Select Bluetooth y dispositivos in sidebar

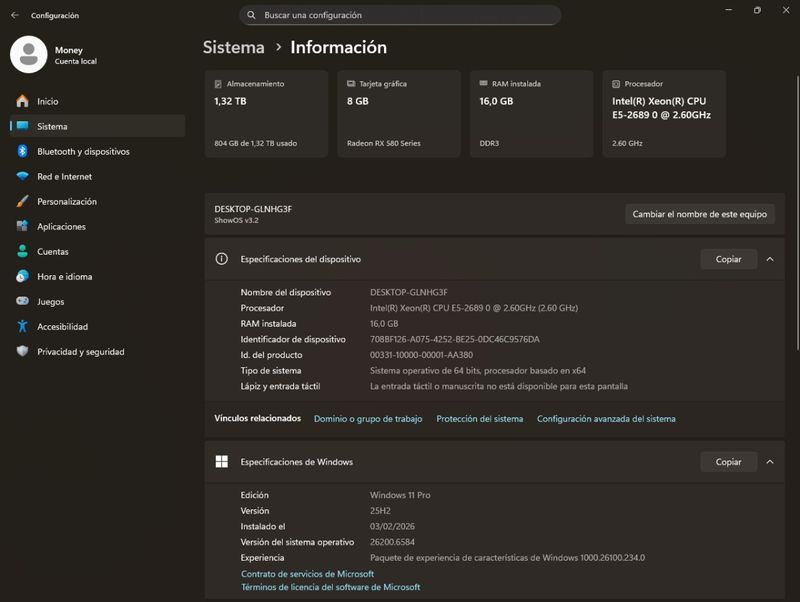click(x=97, y=151)
